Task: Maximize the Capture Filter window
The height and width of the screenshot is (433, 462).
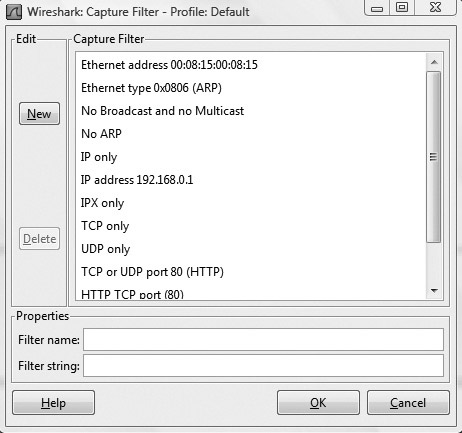Action: point(402,7)
